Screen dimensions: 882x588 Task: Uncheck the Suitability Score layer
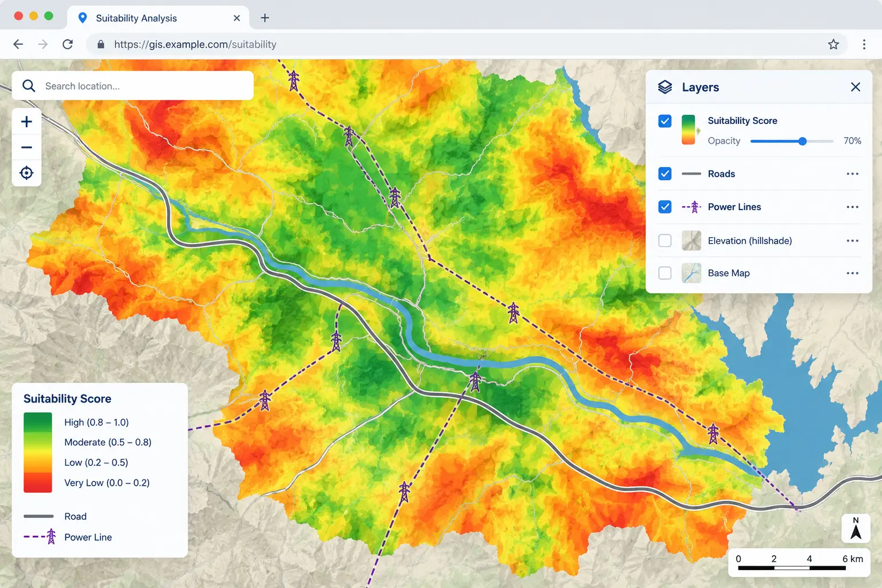665,121
